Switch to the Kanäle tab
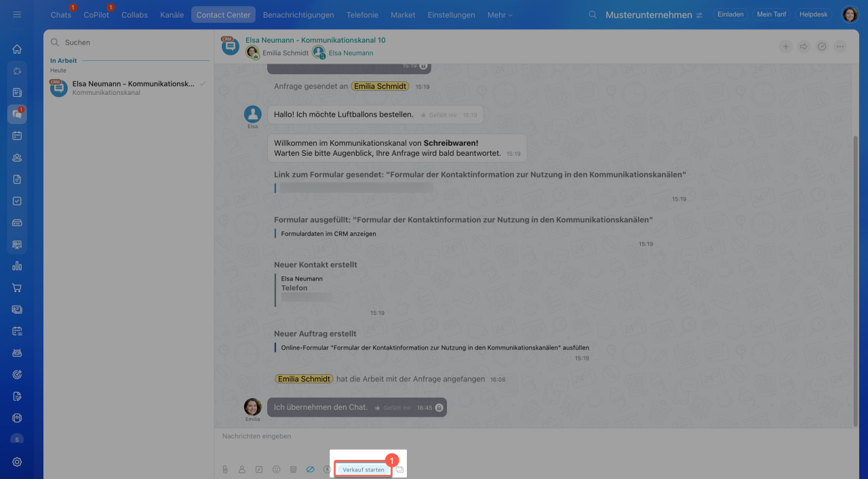The width and height of the screenshot is (868, 479). (172, 15)
